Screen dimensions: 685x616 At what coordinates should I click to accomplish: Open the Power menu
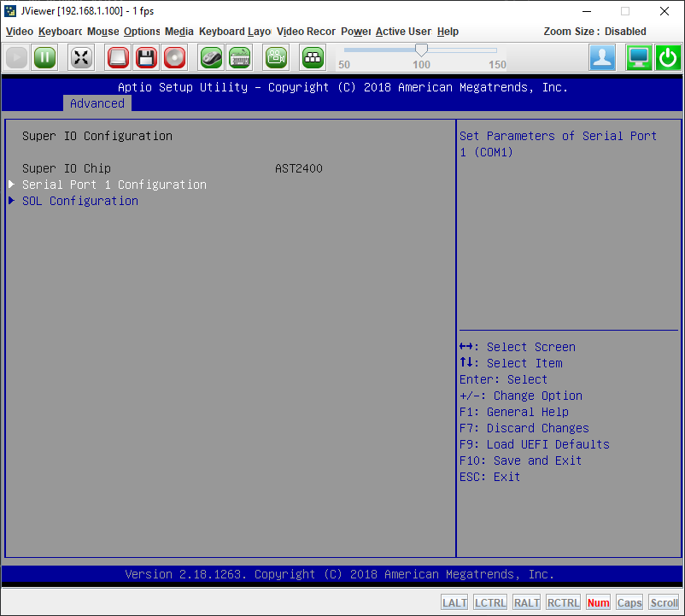(x=355, y=32)
